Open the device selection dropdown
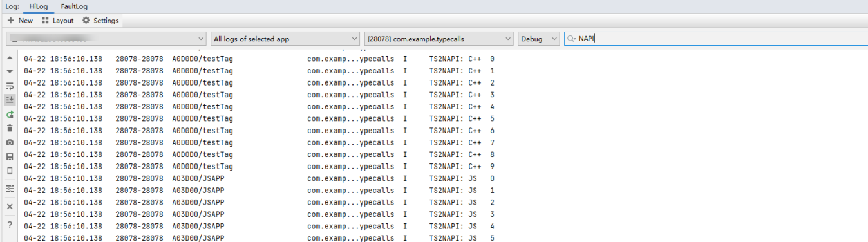The image size is (868, 242). [106, 39]
